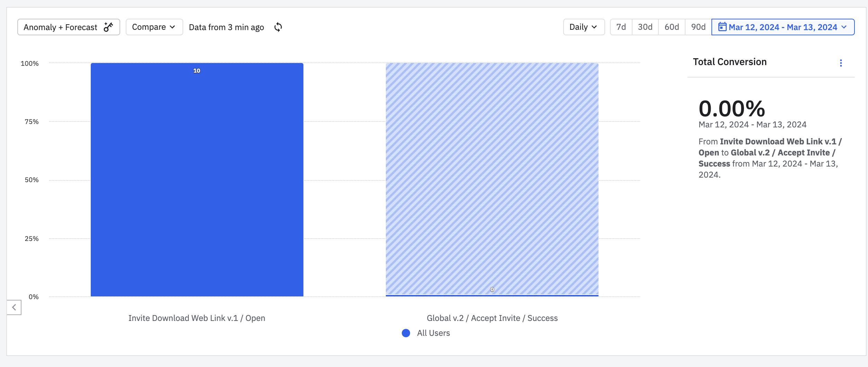Expand the Compare dropdown
Screen dimensions: 868x367
[x=154, y=27]
